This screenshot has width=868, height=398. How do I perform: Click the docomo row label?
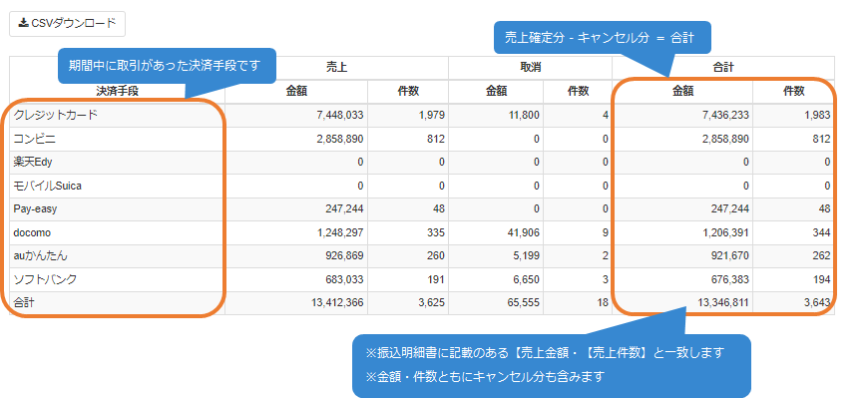(x=32, y=233)
